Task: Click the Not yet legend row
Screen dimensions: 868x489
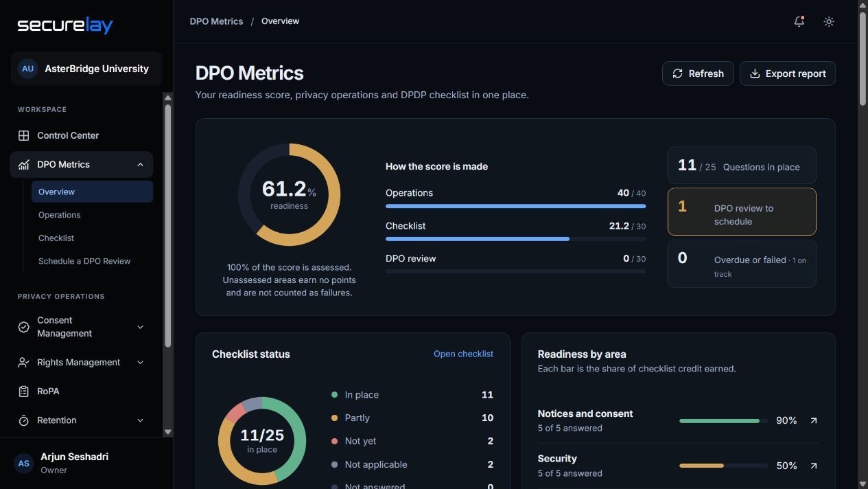Action: [x=412, y=441]
